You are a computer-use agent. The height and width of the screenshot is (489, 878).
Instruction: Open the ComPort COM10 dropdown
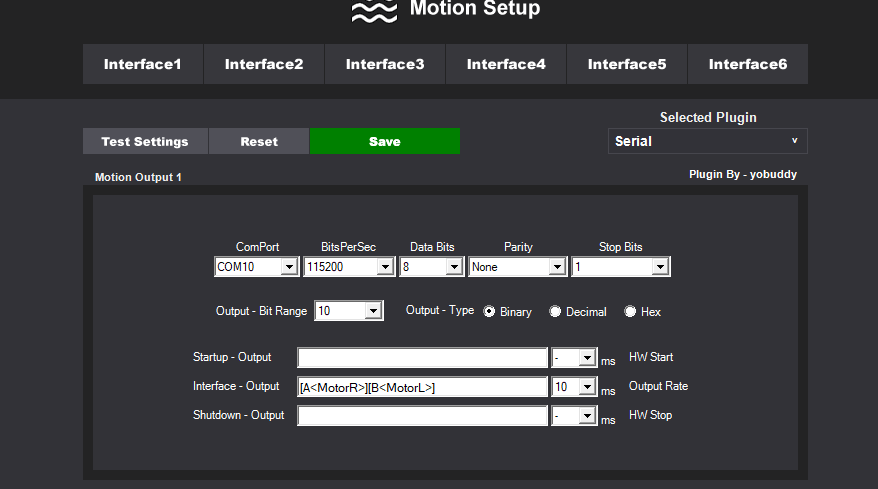(x=257, y=267)
